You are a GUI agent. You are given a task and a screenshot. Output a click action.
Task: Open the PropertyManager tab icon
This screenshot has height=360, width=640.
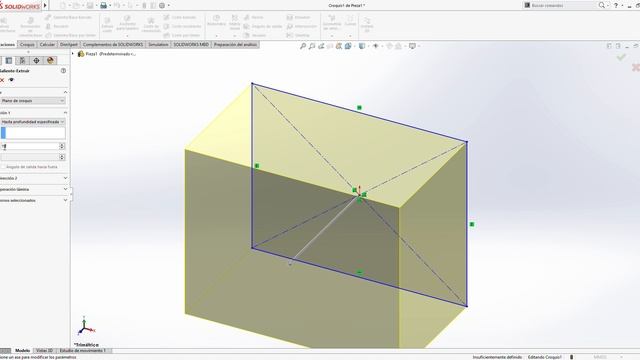click(x=9, y=60)
